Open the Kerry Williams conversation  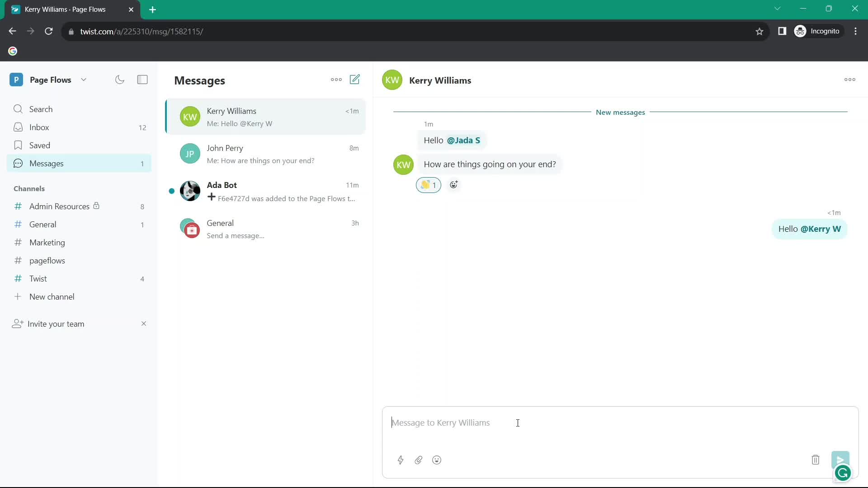[265, 117]
